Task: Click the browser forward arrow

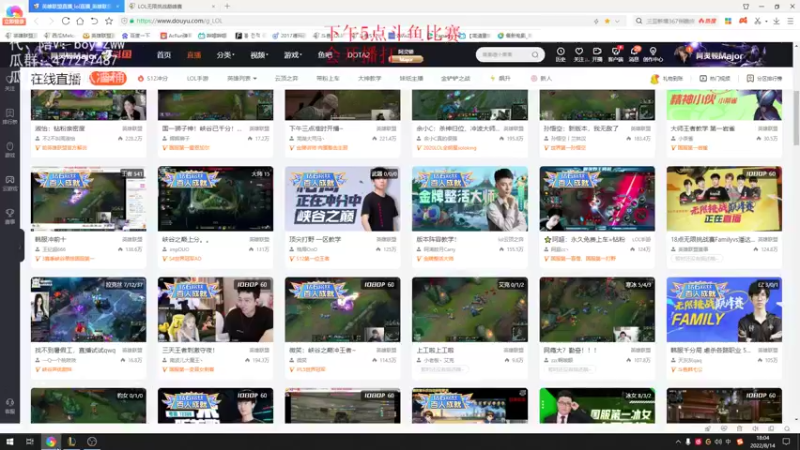Action: [x=51, y=21]
